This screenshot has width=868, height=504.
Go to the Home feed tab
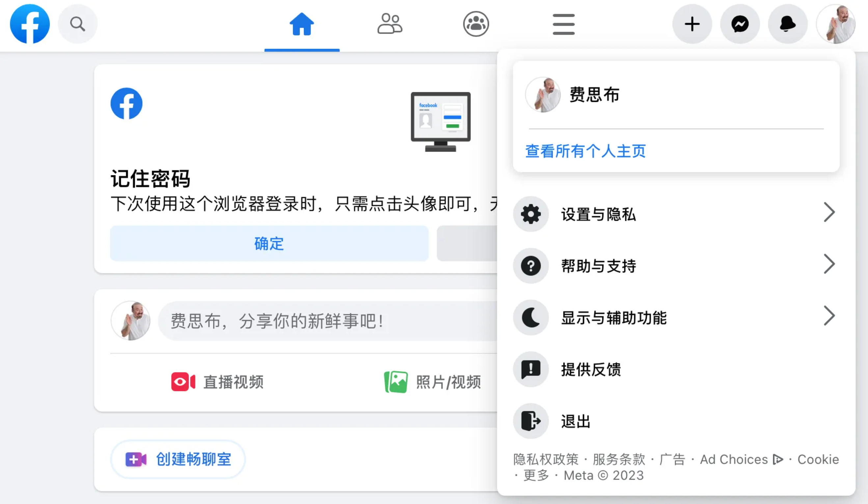point(302,24)
